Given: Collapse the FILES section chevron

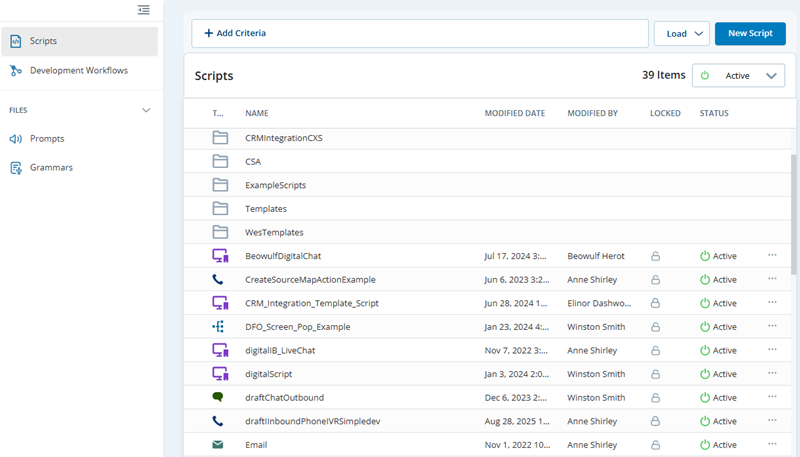Looking at the screenshot, I should pos(146,110).
